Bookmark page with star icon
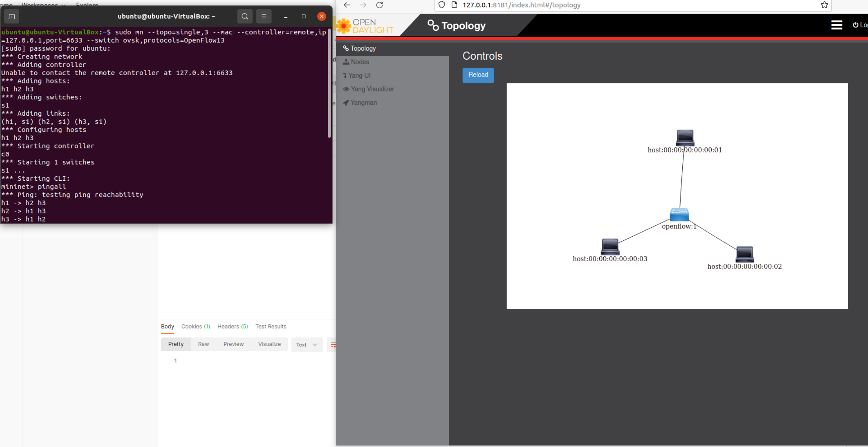This screenshot has height=447, width=868. 824,5
